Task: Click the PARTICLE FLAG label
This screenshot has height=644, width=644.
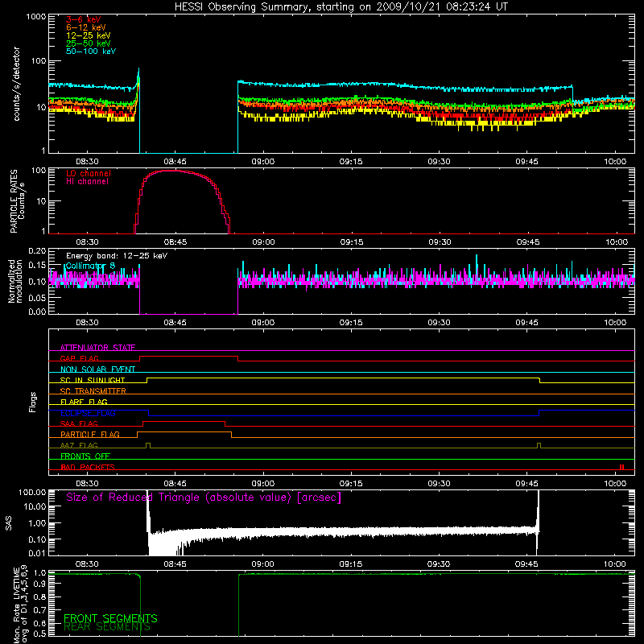Action: click(x=90, y=435)
